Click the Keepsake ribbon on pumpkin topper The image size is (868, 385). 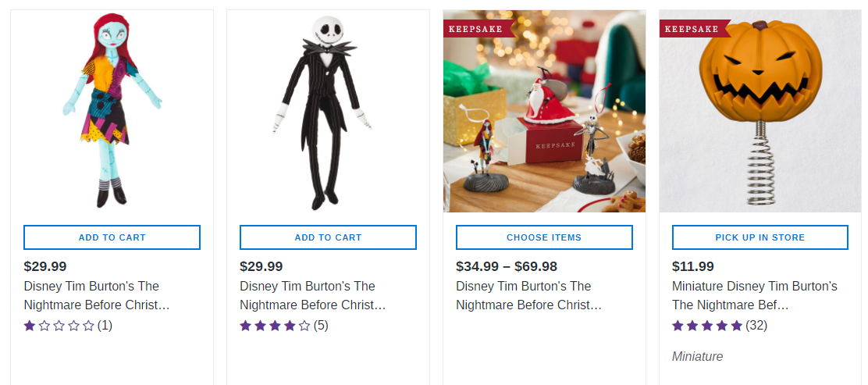tap(692, 29)
